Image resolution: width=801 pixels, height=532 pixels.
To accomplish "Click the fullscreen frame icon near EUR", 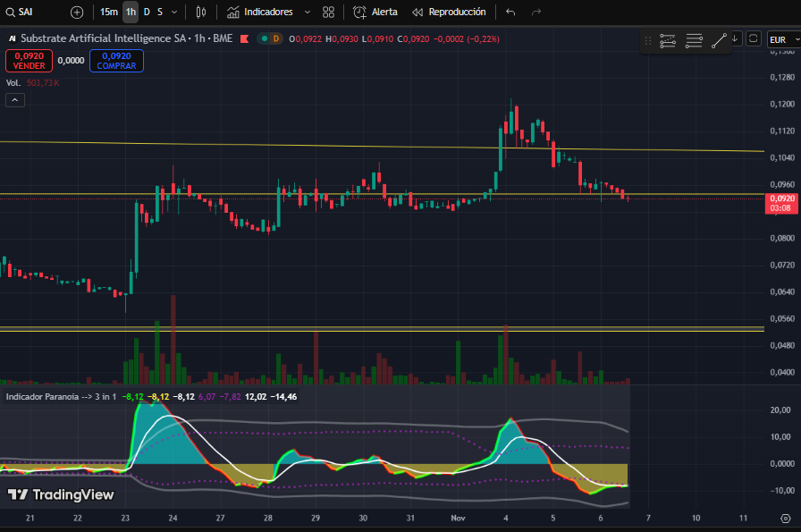I will pos(753,38).
